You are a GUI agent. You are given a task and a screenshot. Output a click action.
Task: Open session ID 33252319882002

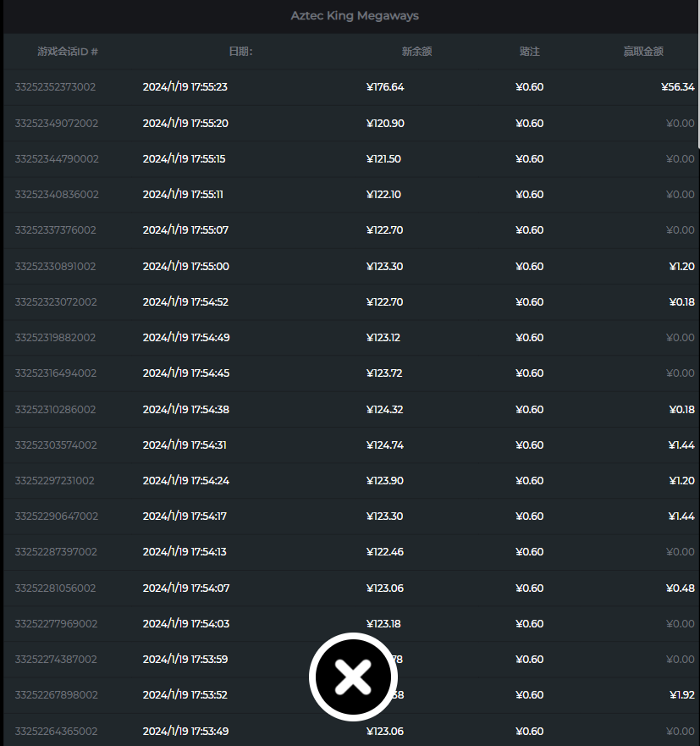click(55, 338)
